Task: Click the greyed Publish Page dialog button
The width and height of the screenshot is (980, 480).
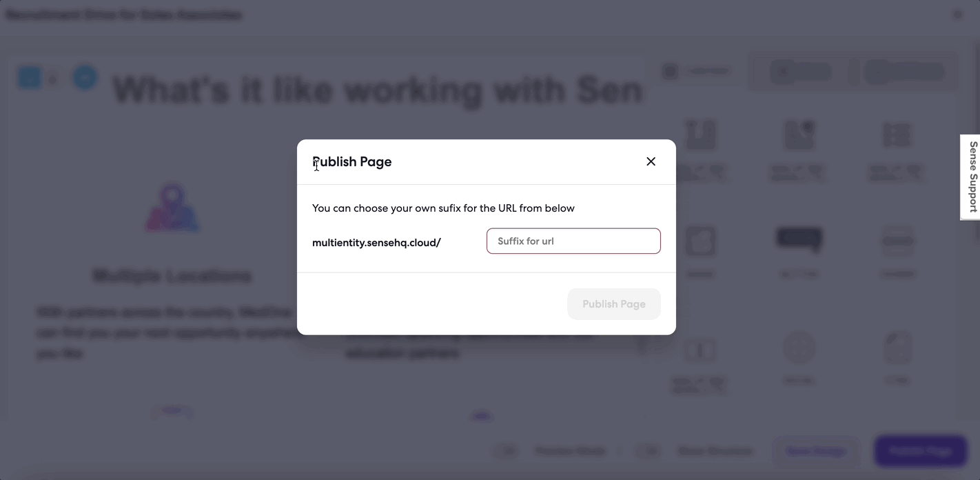Action: pos(613,304)
